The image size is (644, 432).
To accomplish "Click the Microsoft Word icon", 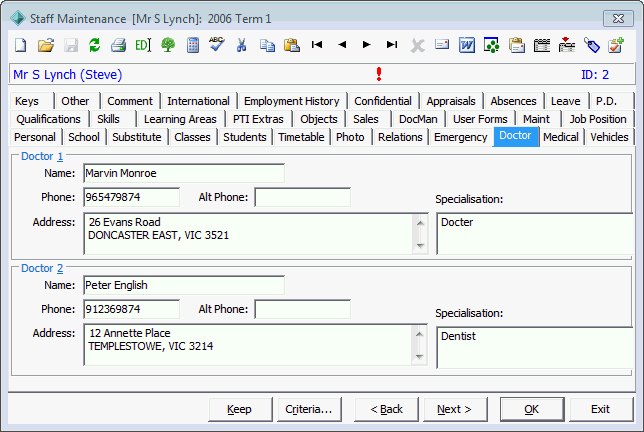I will coord(467,45).
